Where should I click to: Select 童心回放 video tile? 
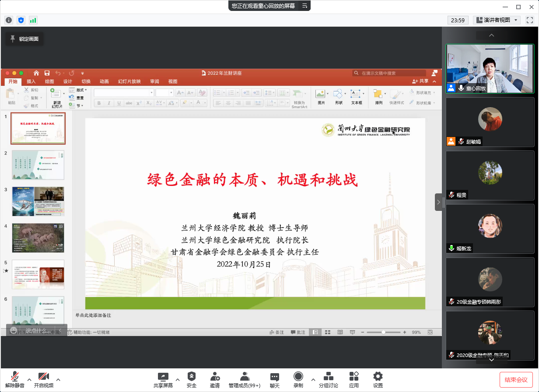pos(490,69)
